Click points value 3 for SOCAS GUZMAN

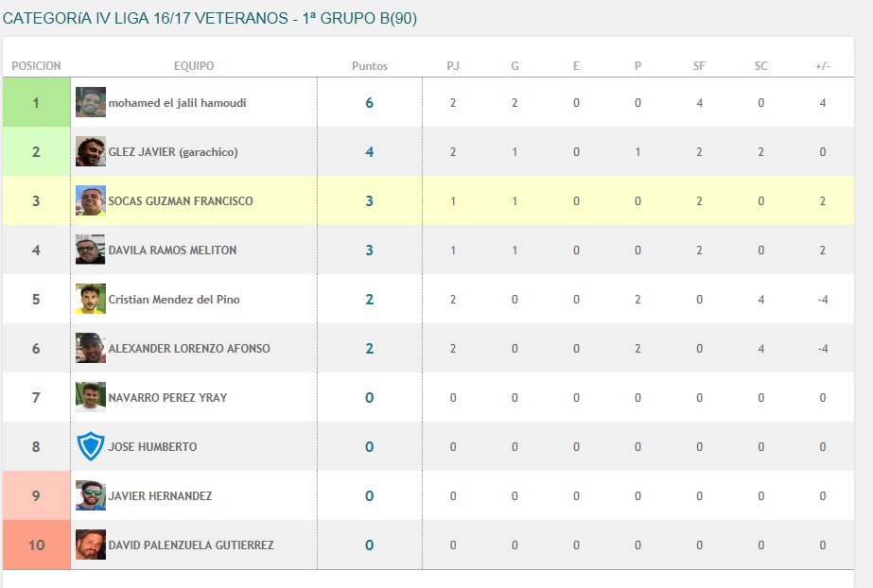tap(370, 200)
